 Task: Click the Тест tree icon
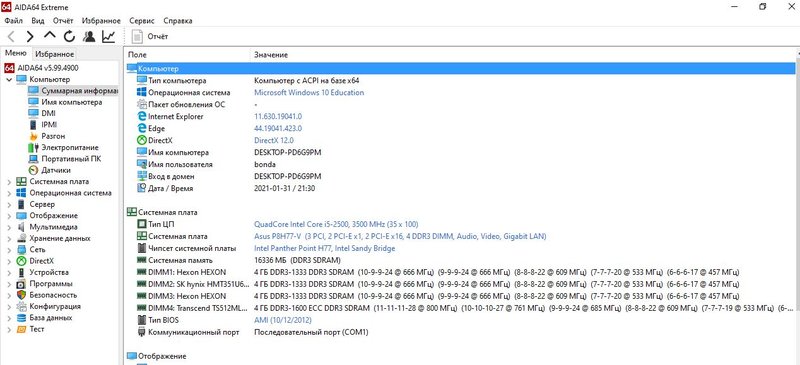21,329
